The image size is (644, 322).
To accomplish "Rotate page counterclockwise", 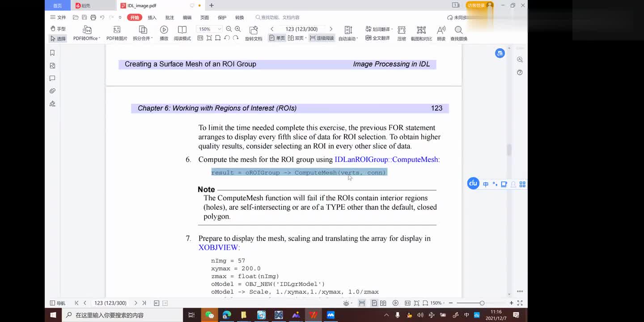I will click(x=227, y=38).
